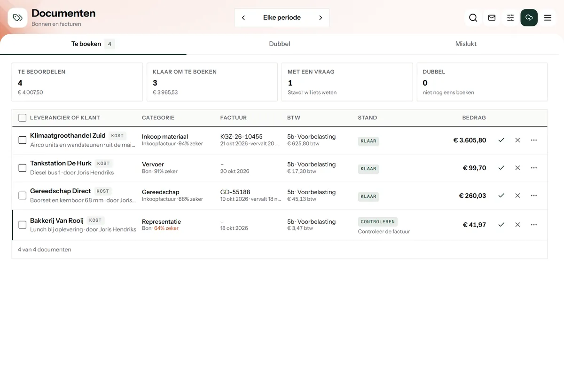
Task: Select the Bakkerij Van Rooij row checkbox
Action: [x=22, y=225]
